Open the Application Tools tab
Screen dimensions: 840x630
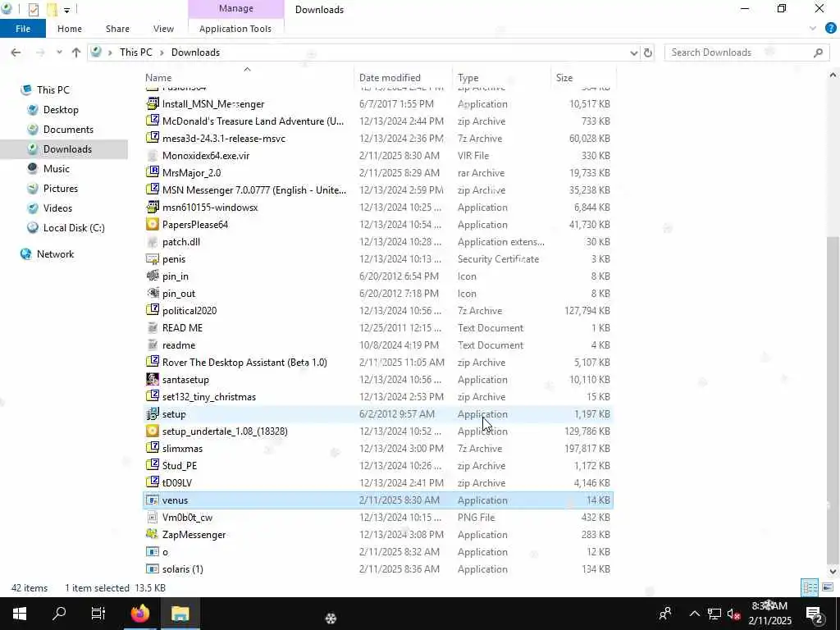(x=235, y=29)
